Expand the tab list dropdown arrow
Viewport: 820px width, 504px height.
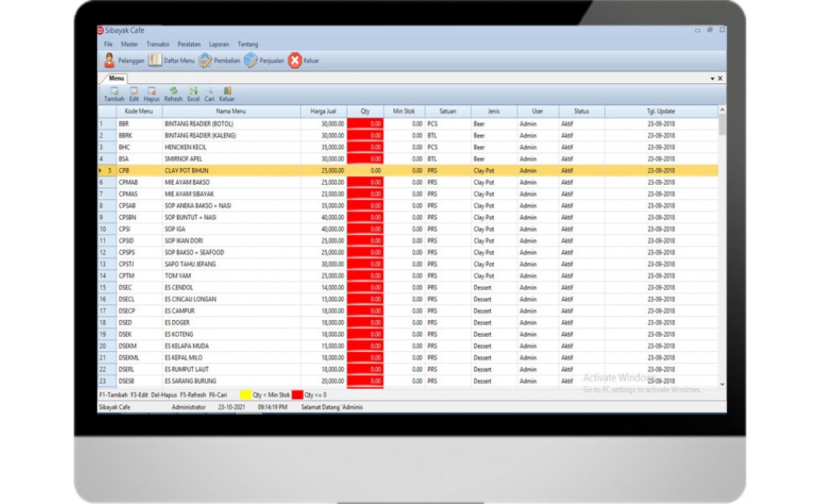click(x=712, y=78)
